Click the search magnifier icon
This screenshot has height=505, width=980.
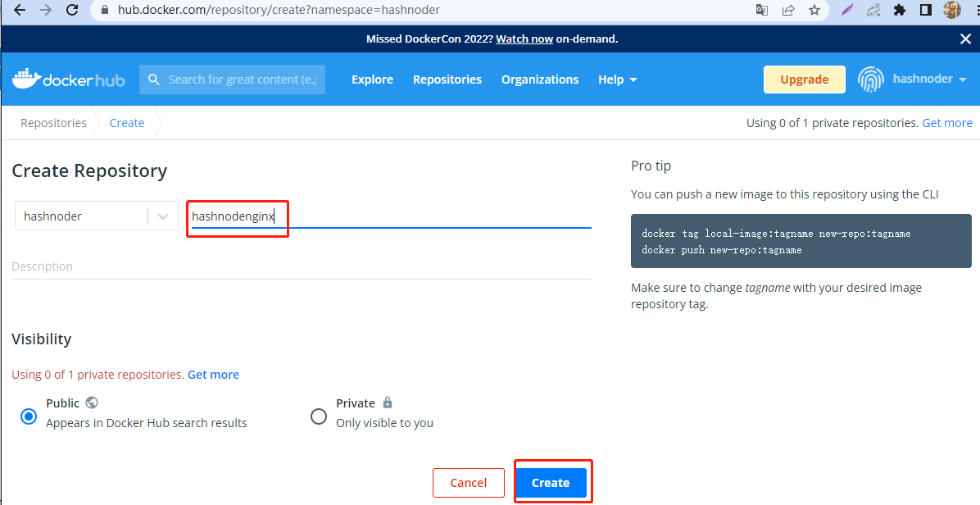click(154, 80)
